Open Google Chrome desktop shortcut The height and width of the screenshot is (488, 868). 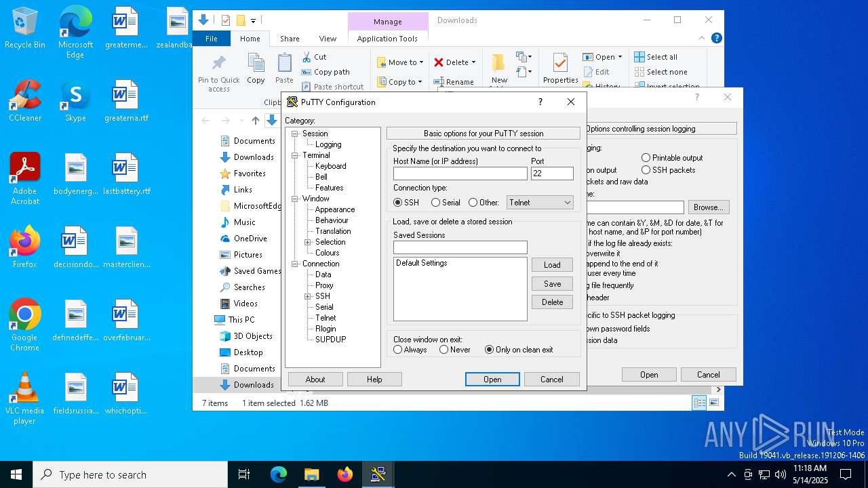(25, 325)
